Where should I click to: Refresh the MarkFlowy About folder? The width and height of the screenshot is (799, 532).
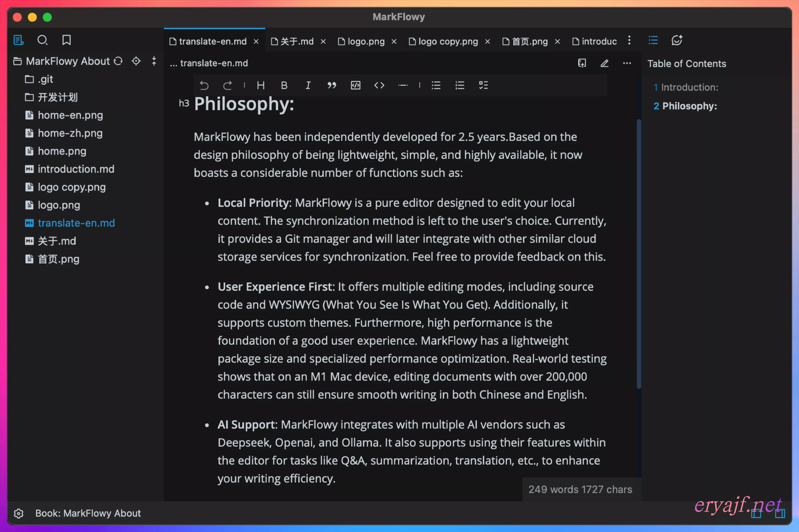pos(118,61)
